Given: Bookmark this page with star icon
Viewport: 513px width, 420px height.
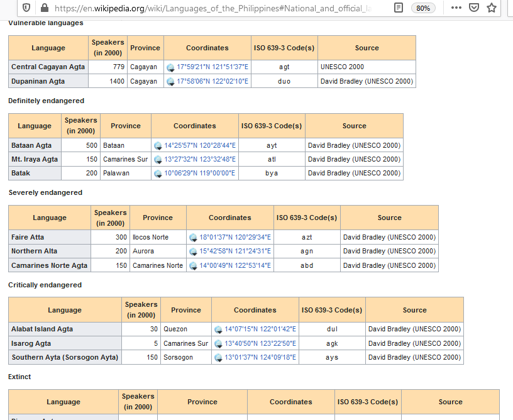Looking at the screenshot, I should pos(492,8).
